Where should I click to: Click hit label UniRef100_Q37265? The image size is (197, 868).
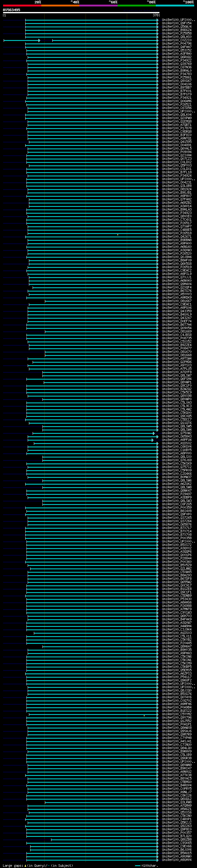[x=177, y=518]
